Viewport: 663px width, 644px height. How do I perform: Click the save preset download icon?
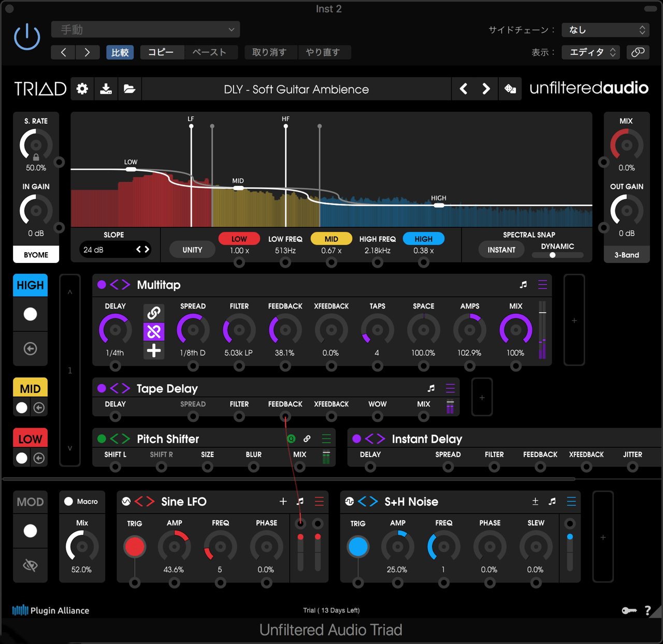(x=106, y=89)
